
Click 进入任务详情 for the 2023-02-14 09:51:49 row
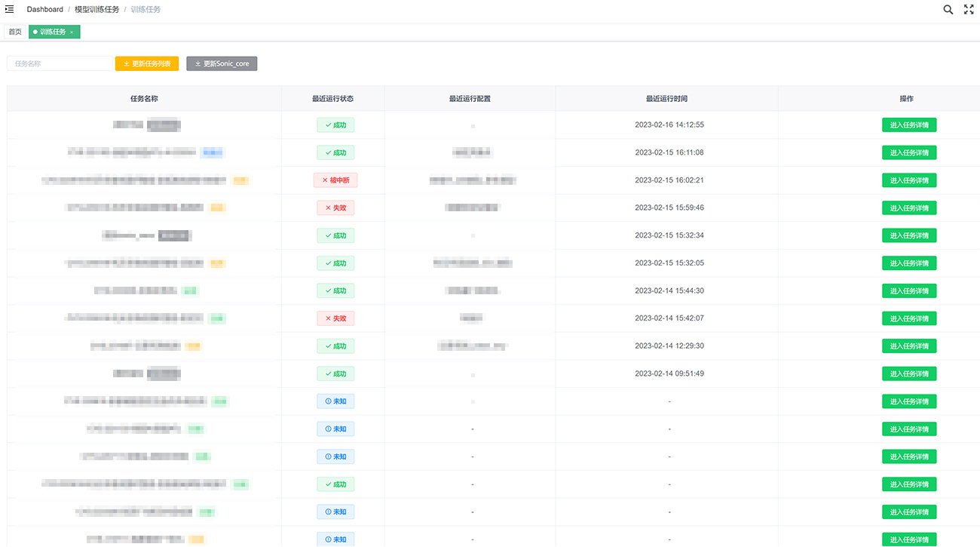coord(909,373)
